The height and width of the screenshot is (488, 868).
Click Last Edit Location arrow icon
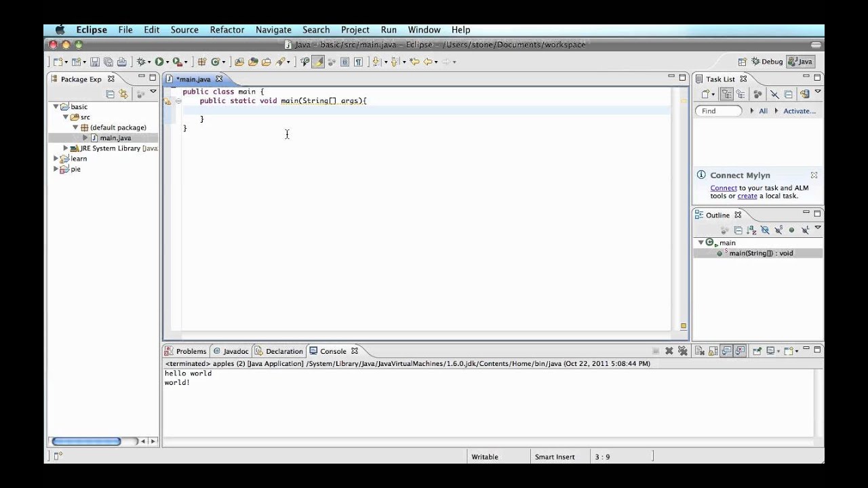point(414,62)
